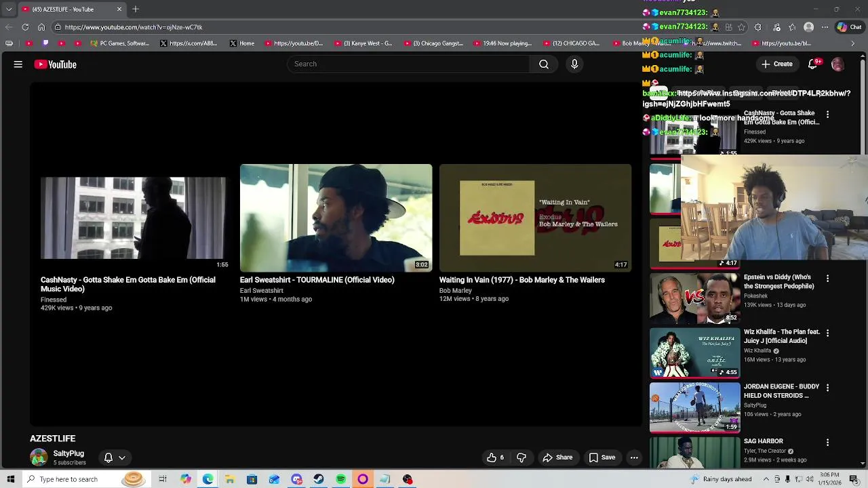This screenshot has height=488, width=868.
Task: Open JORDAN EUGENE Buddy Hield thumbnail
Action: [x=695, y=408]
